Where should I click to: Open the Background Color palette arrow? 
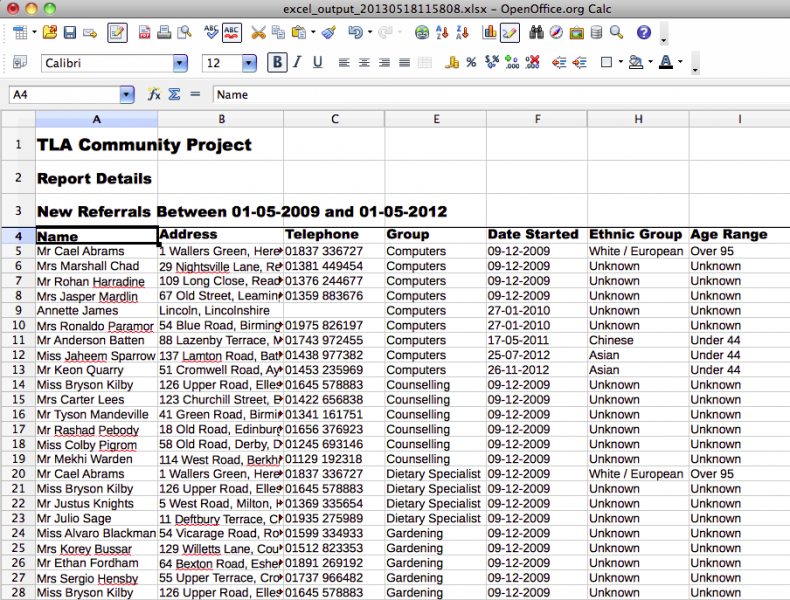(x=650, y=62)
